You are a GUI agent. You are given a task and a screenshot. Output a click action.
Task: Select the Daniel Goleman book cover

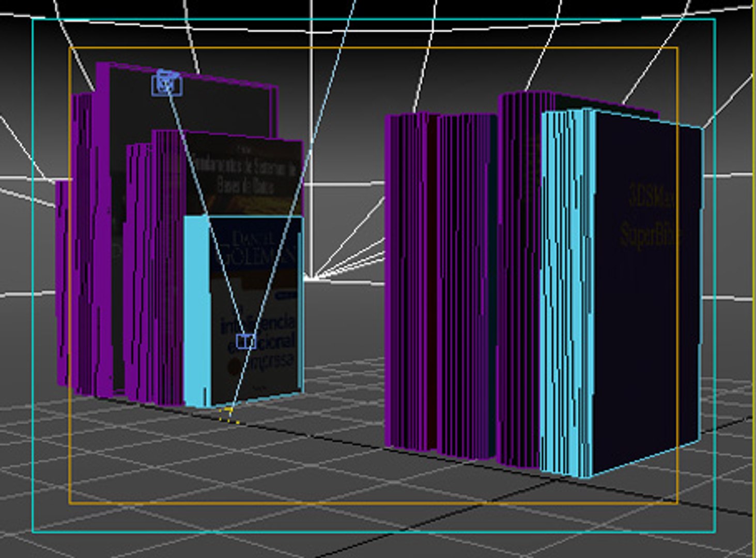257,310
